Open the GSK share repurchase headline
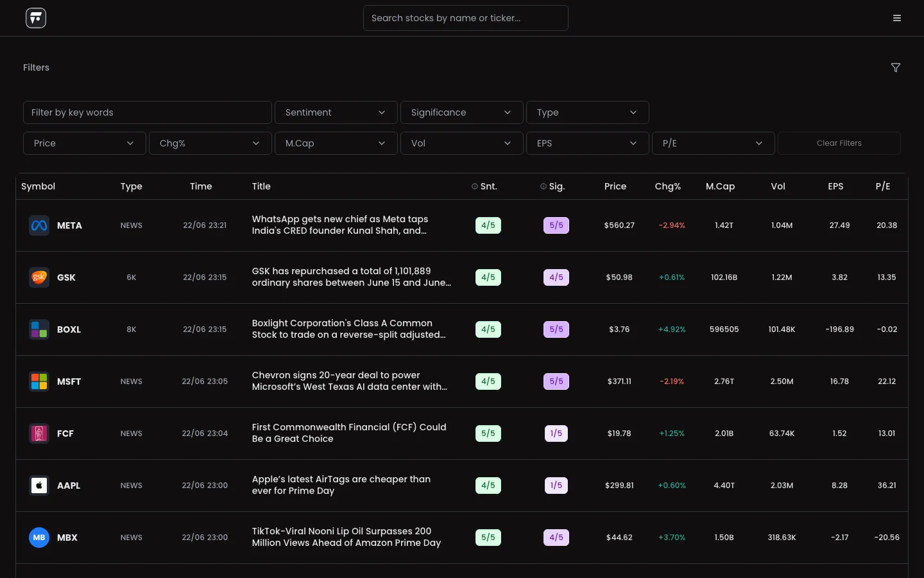This screenshot has height=578, width=924. point(352,277)
